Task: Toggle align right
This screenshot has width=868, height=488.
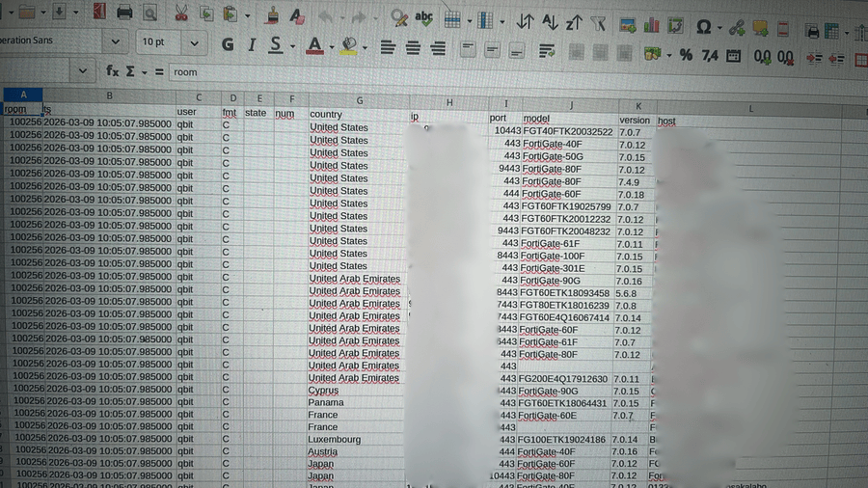Action: point(438,48)
